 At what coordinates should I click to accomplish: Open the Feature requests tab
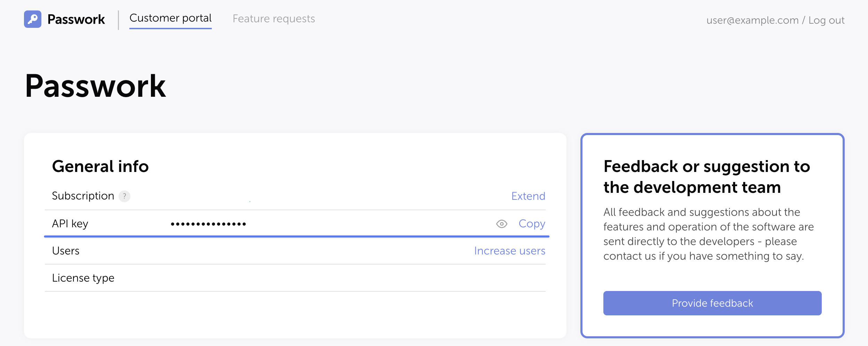tap(274, 18)
